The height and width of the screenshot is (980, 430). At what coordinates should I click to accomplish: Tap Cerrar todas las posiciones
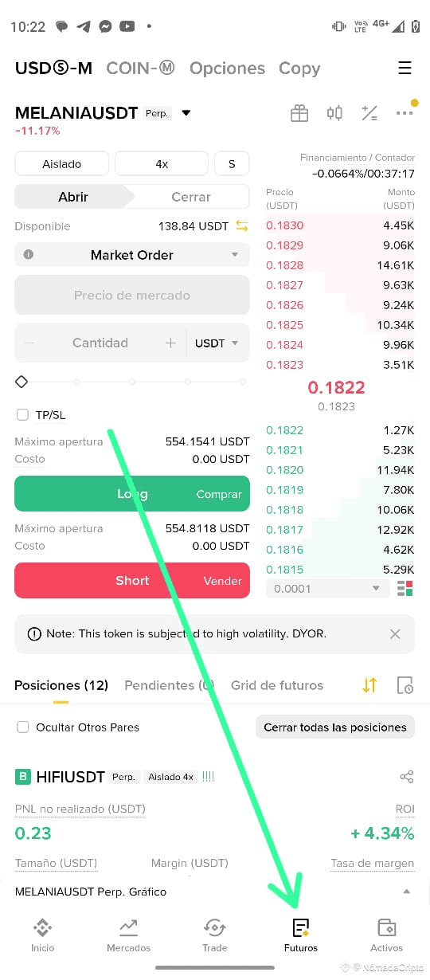click(x=334, y=727)
